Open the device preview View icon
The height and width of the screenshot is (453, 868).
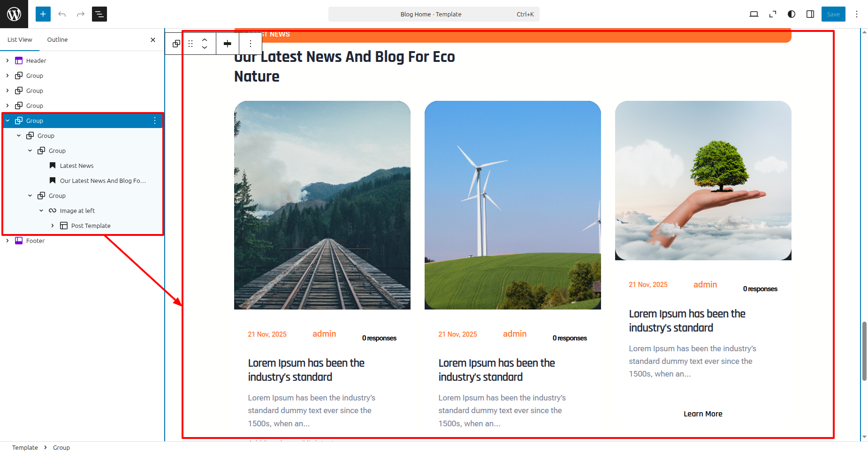pyautogui.click(x=754, y=14)
